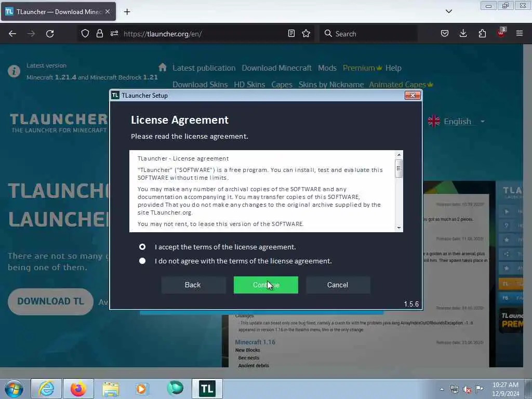This screenshot has height=399, width=532.
Task: Click the UK flag language icon
Action: pyautogui.click(x=434, y=121)
